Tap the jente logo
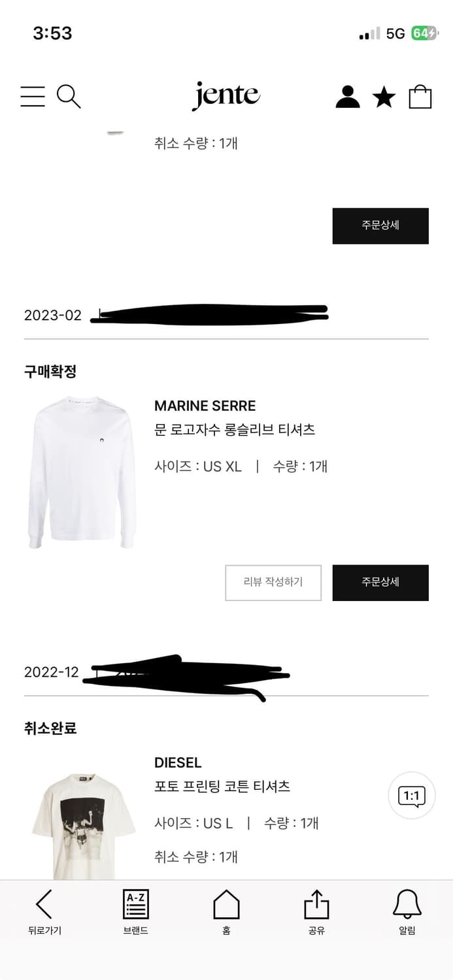The width and height of the screenshot is (453, 980). pos(226,95)
